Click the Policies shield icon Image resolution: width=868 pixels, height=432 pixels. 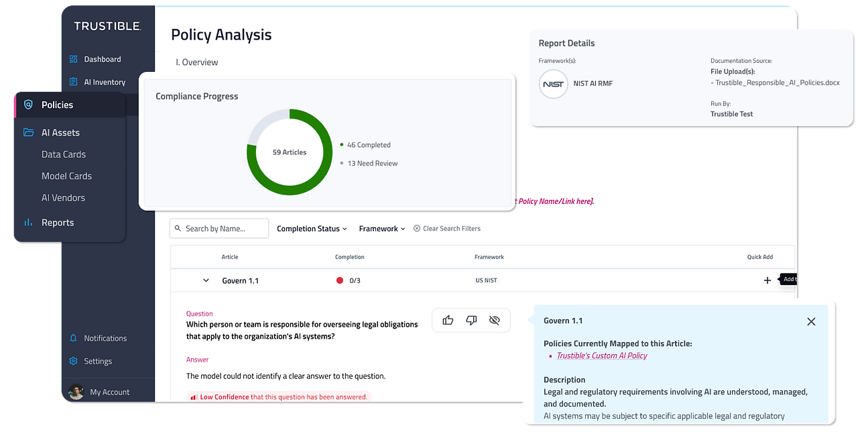pyautogui.click(x=28, y=105)
